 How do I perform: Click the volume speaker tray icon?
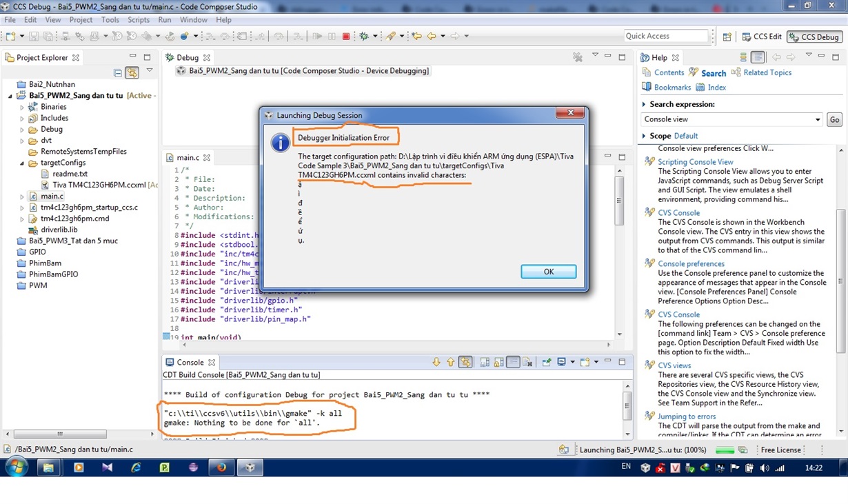[x=764, y=467]
